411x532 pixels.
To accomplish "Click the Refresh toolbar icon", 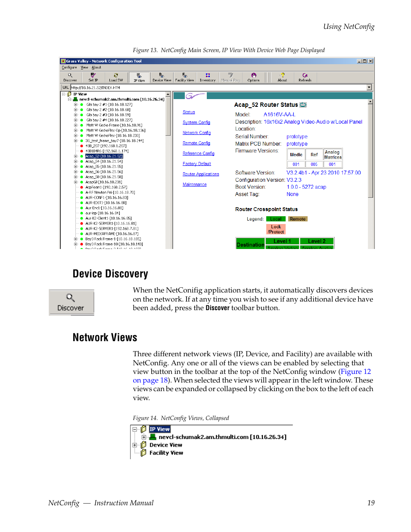I will 305,77.
